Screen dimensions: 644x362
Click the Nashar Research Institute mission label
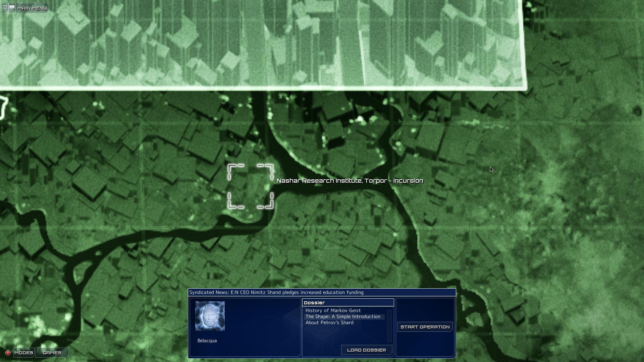tap(350, 181)
